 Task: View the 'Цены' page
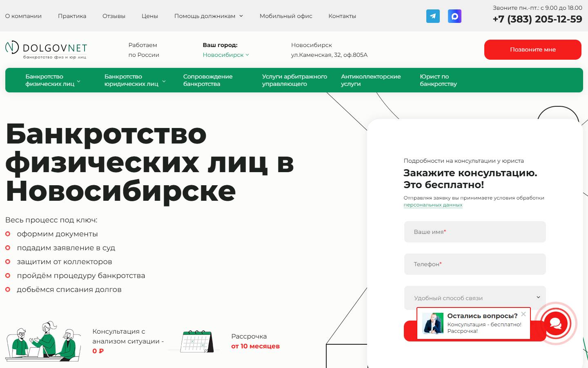point(150,16)
